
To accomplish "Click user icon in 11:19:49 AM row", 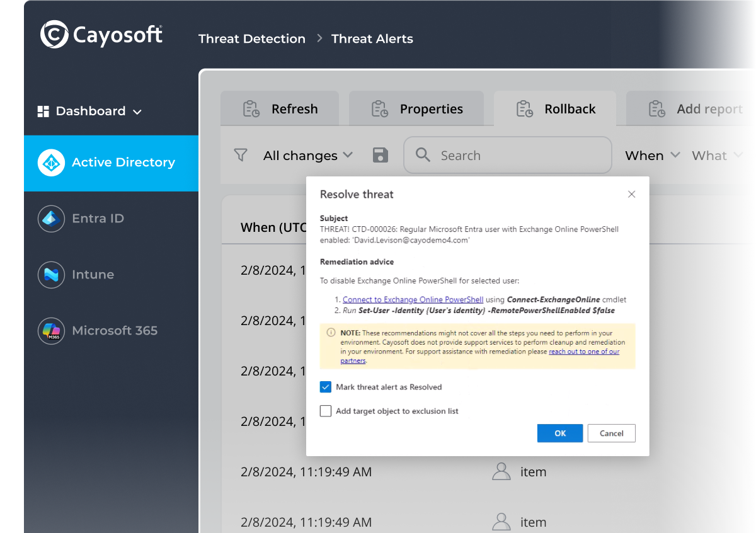I will click(x=501, y=471).
